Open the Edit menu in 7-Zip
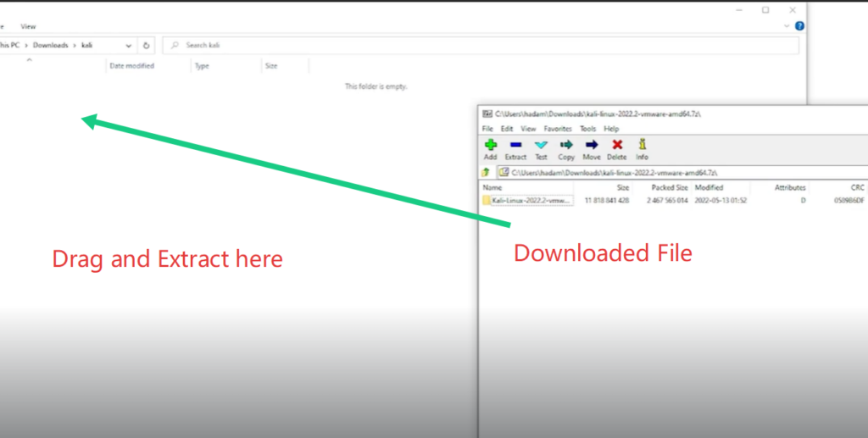This screenshot has width=868, height=438. pyautogui.click(x=507, y=129)
